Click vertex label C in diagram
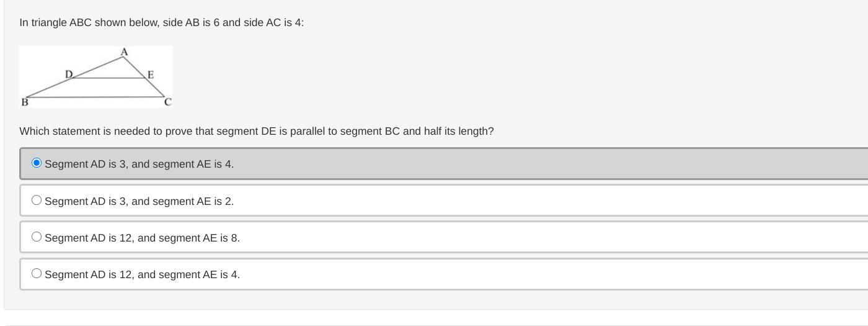Image resolution: width=868 pixels, height=326 pixels. (167, 102)
